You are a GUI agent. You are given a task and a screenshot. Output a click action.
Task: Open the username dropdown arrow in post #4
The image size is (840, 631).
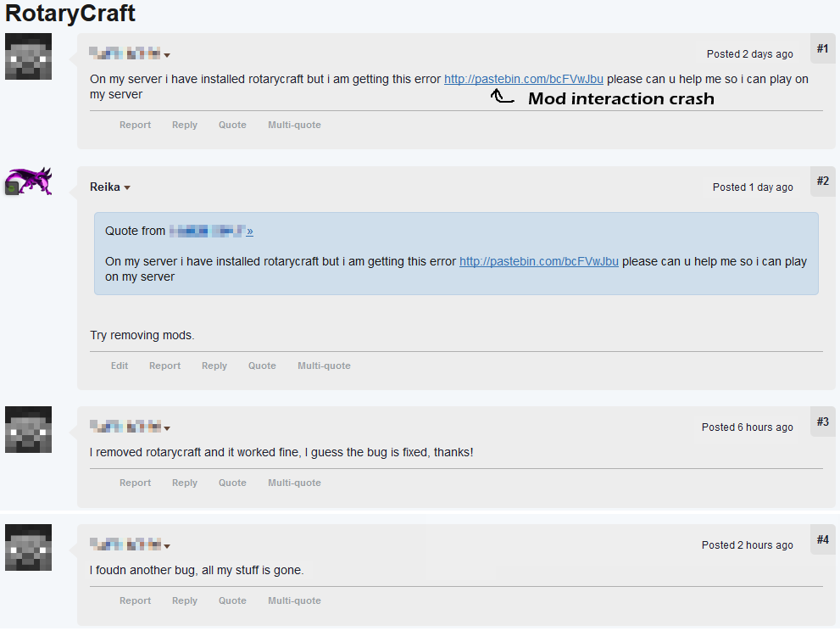(x=167, y=546)
